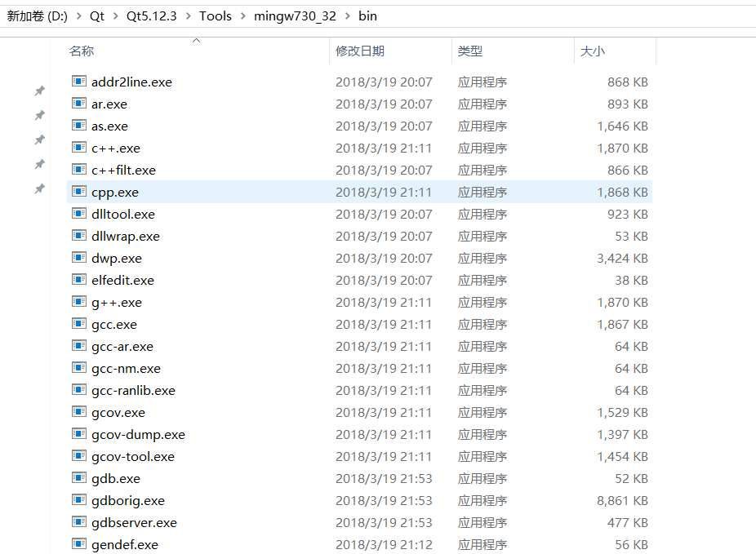Toggle the second pin icon in sidebar
Viewport: 756px width, 554px height.
point(39,115)
